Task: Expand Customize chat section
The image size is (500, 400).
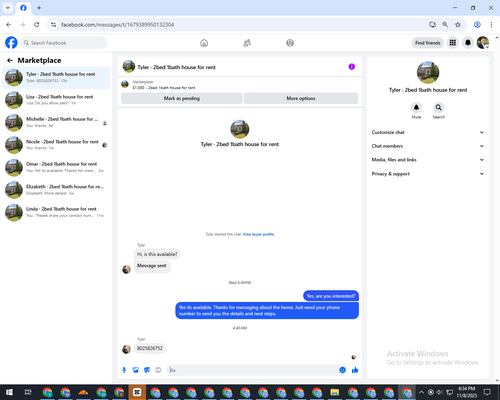Action: click(428, 132)
